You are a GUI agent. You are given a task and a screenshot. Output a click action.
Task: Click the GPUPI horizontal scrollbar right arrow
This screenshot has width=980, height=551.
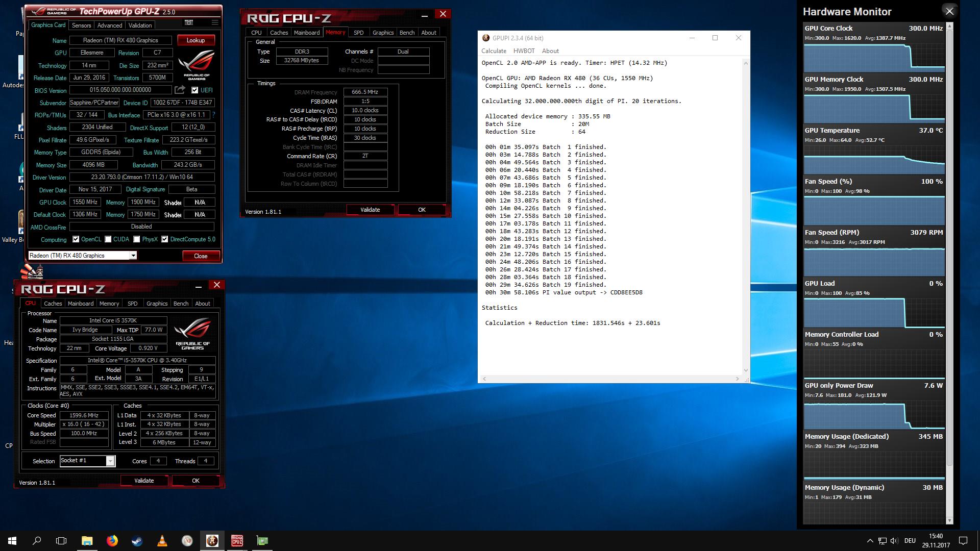click(737, 379)
